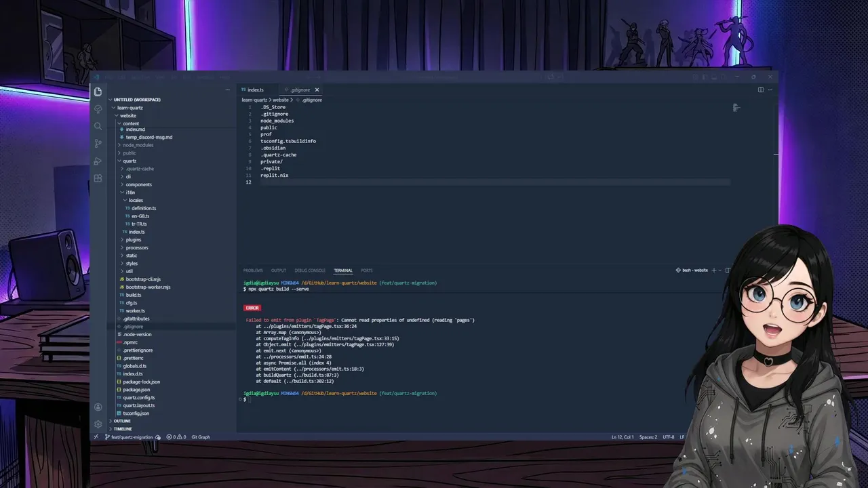
Task: Open the Accounts menu icon
Action: click(x=98, y=407)
